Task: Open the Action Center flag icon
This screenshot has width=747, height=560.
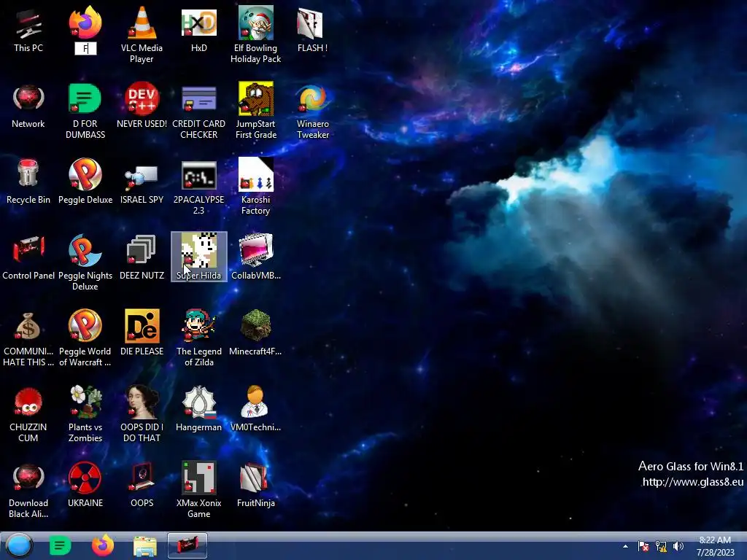Action: point(643,546)
